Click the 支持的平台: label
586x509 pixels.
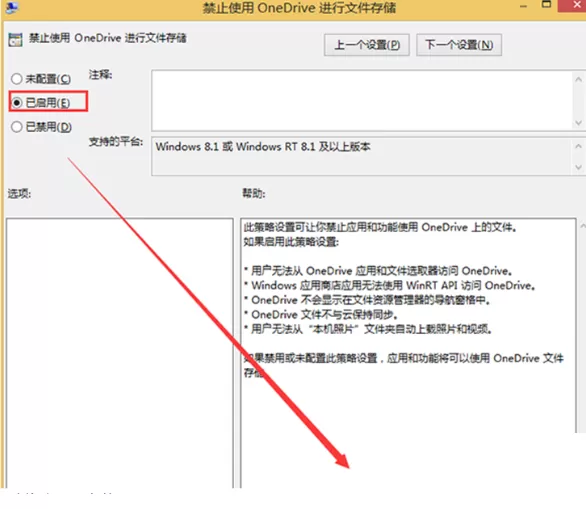(x=116, y=142)
